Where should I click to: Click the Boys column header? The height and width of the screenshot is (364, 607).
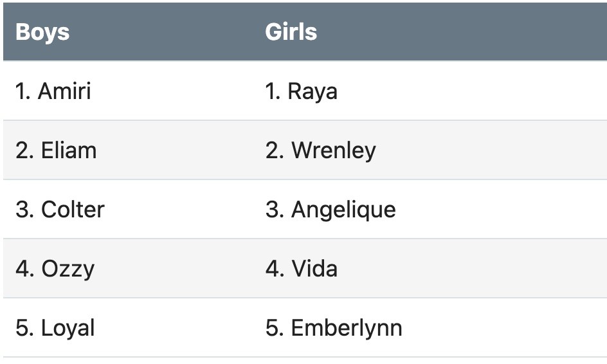(x=42, y=32)
